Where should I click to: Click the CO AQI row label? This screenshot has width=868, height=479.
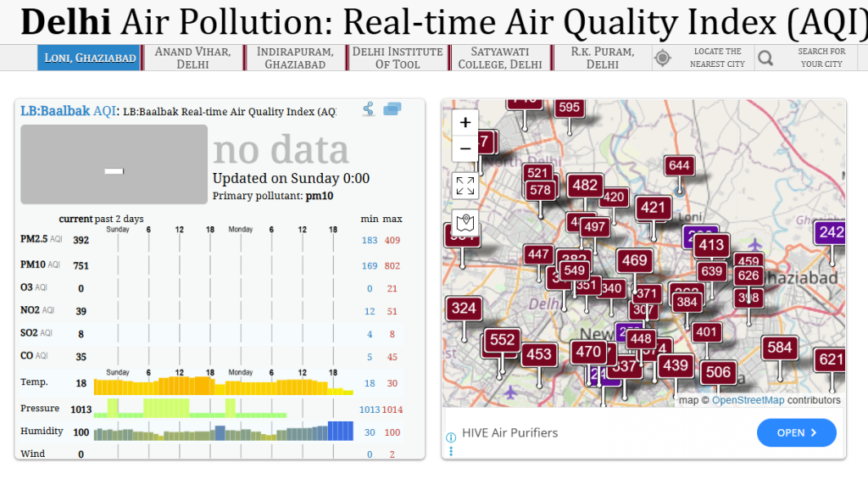coord(35,355)
